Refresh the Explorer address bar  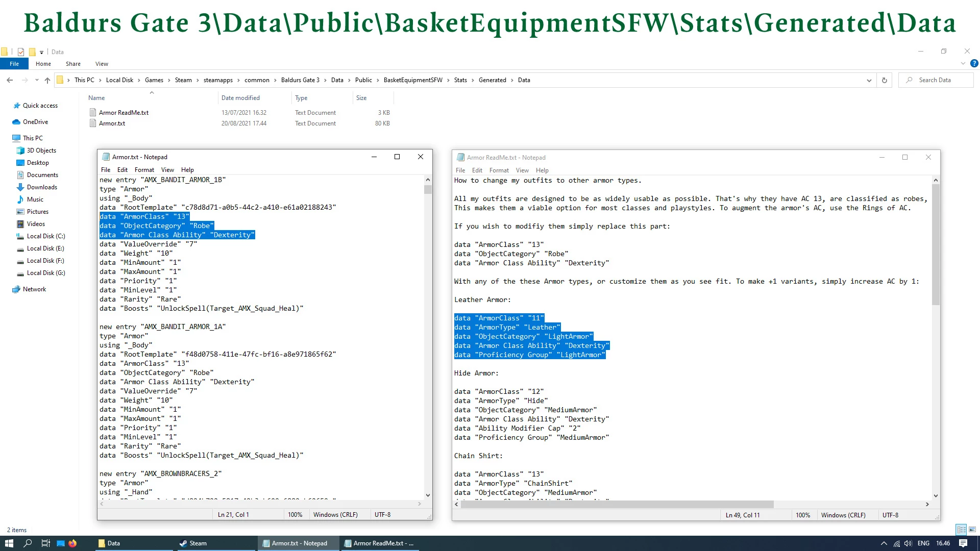point(885,80)
